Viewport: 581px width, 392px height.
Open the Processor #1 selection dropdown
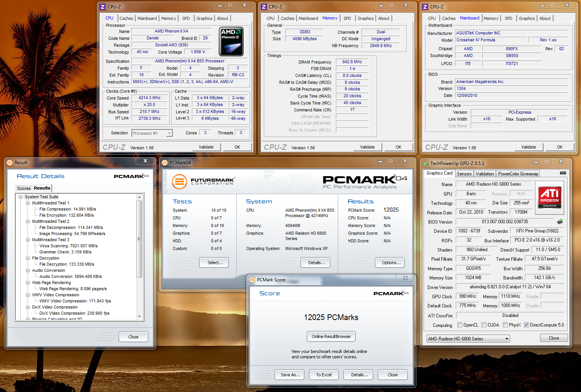152,133
